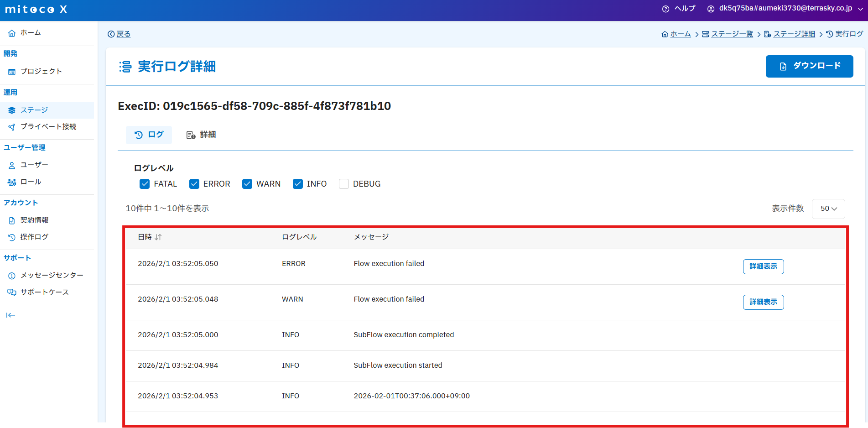Image resolution: width=868 pixels, height=428 pixels.
Task: Select the ログ tab
Action: click(x=149, y=135)
